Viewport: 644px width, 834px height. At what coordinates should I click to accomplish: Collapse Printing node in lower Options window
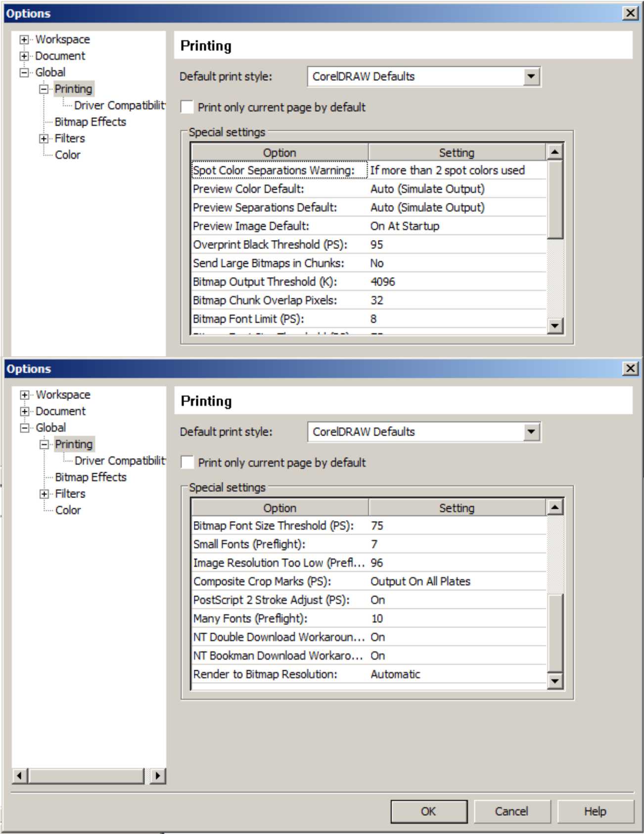[x=44, y=444]
